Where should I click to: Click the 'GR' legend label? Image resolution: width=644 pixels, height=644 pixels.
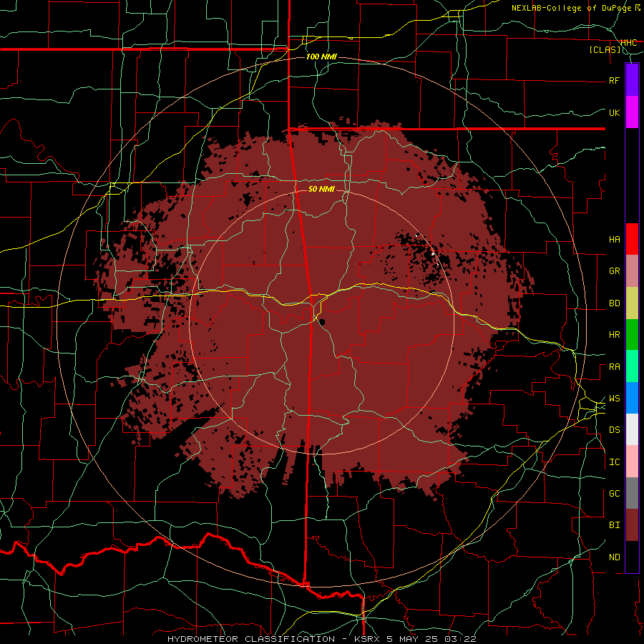pos(615,271)
